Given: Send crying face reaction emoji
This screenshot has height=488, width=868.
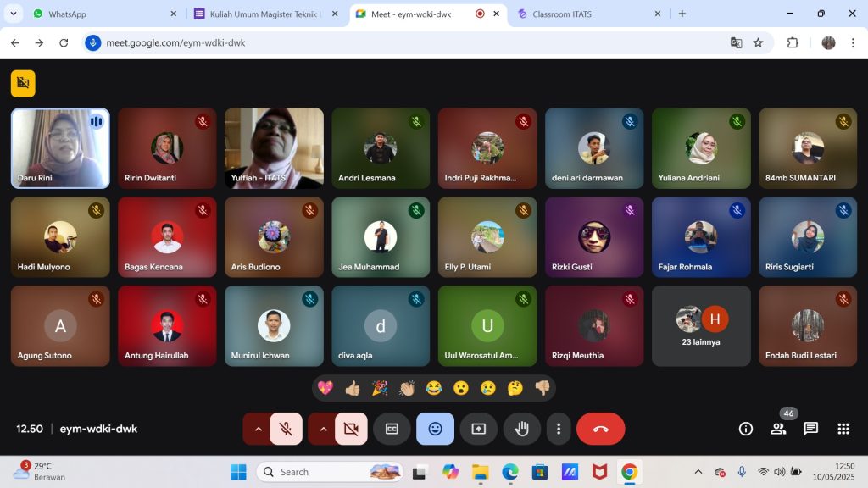Looking at the screenshot, I should 488,388.
